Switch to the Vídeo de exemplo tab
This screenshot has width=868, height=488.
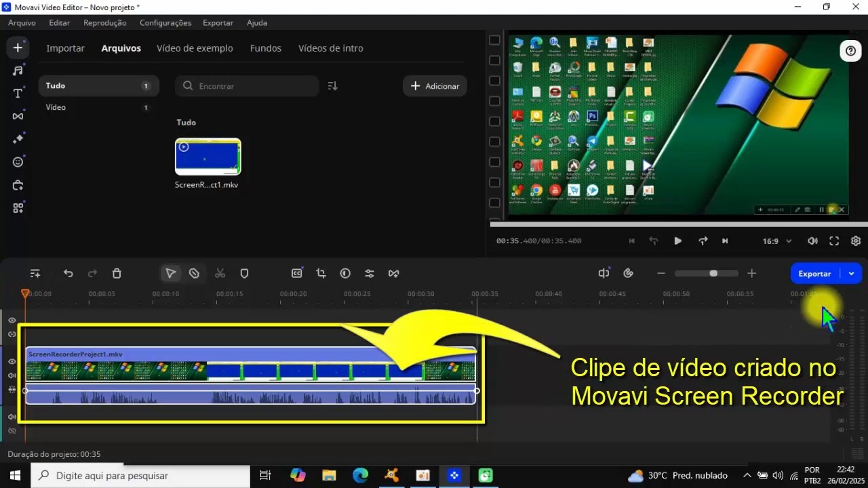pyautogui.click(x=195, y=48)
